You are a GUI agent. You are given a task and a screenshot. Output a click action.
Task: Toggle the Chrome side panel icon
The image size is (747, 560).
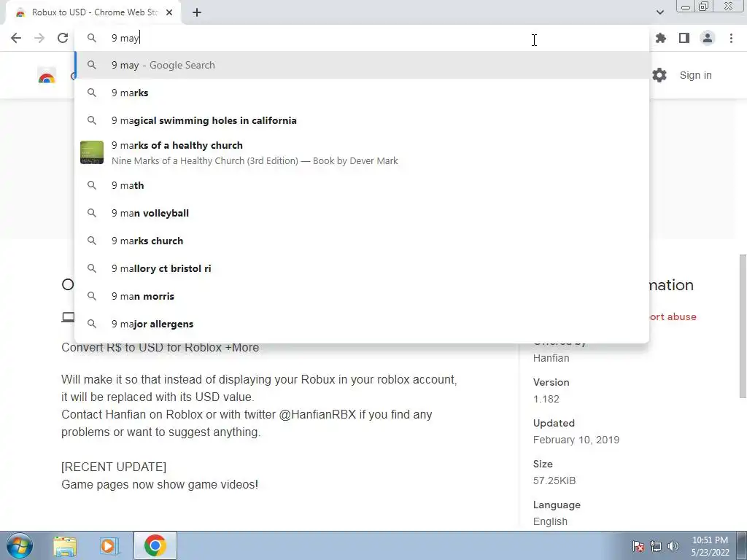click(684, 38)
